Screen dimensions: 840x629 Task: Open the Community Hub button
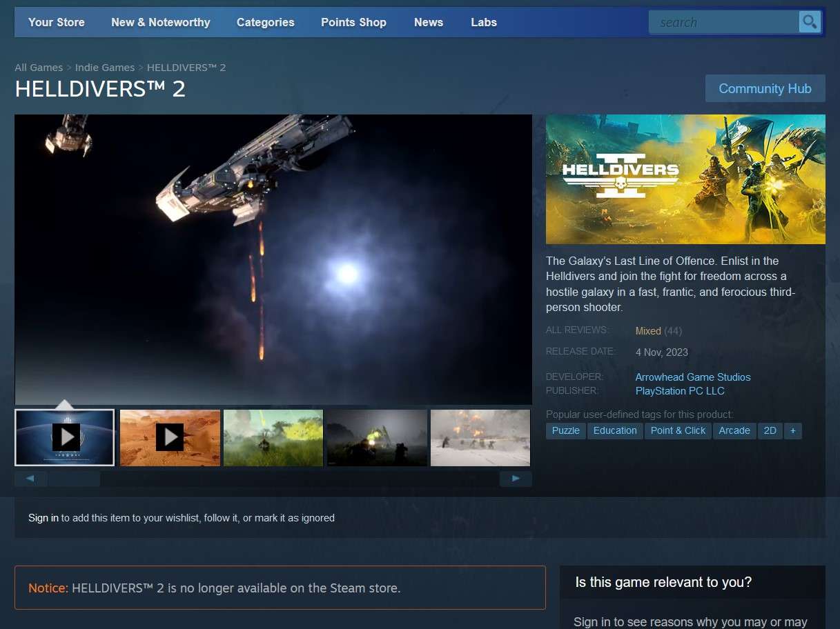[765, 88]
